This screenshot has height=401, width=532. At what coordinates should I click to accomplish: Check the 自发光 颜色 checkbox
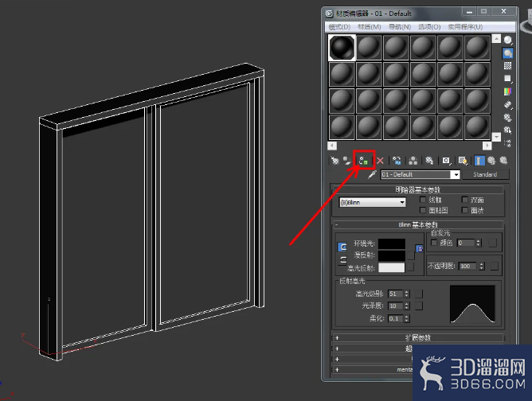[x=434, y=243]
